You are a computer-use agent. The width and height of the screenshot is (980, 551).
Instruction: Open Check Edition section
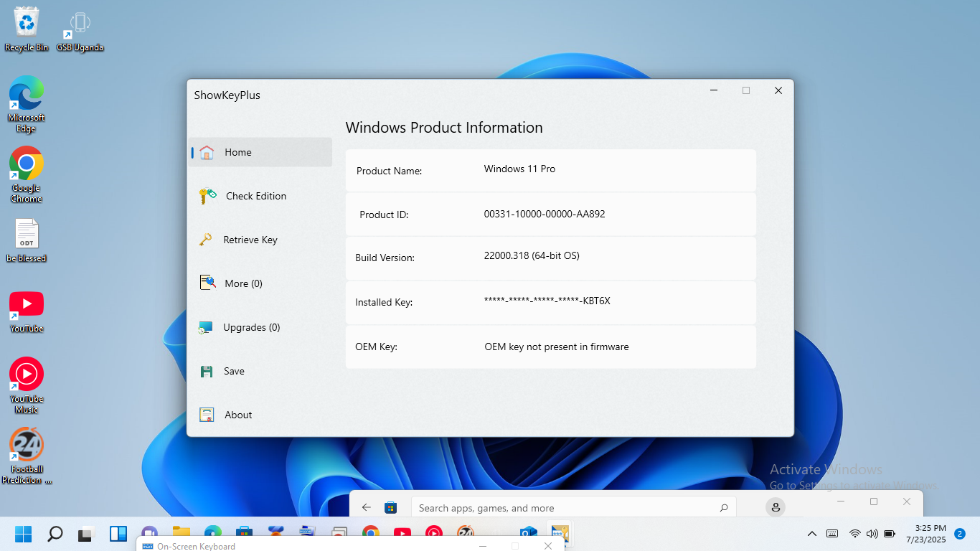tap(256, 196)
